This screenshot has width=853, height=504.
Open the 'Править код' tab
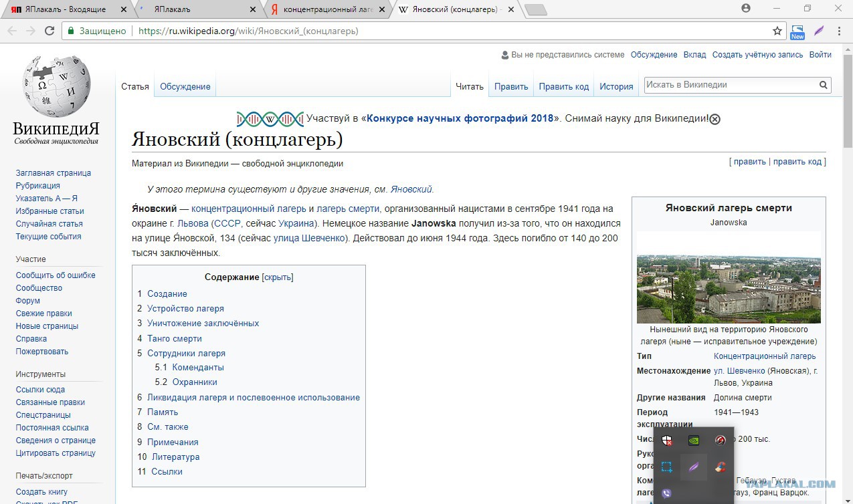point(564,86)
